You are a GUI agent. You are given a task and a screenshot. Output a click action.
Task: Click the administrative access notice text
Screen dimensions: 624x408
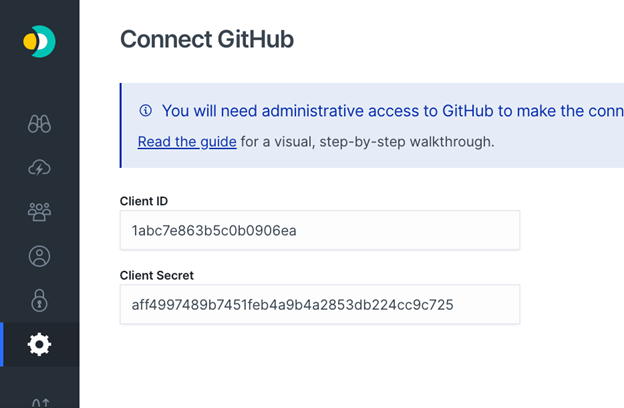pos(393,111)
